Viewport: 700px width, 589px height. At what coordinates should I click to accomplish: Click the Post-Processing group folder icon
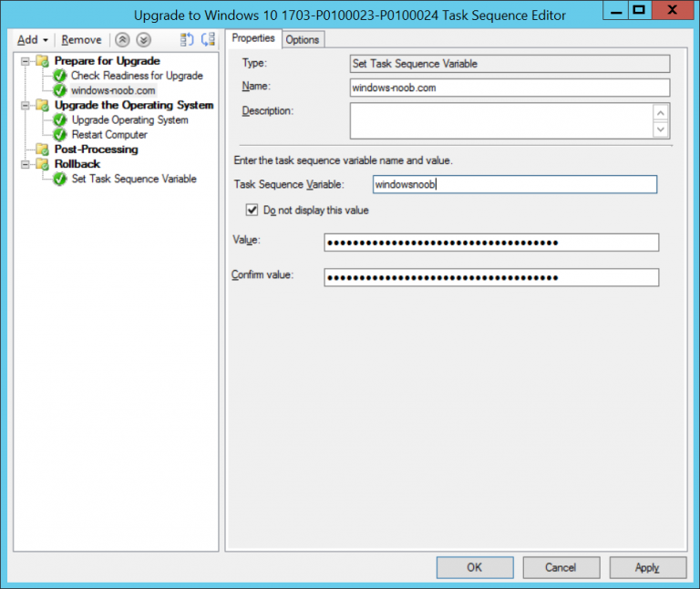point(42,150)
